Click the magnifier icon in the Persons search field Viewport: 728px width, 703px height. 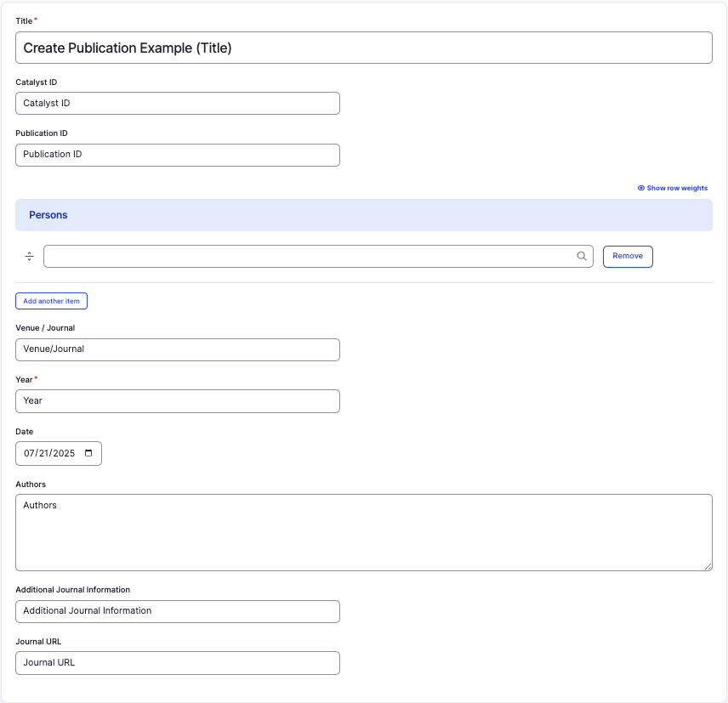coord(582,256)
